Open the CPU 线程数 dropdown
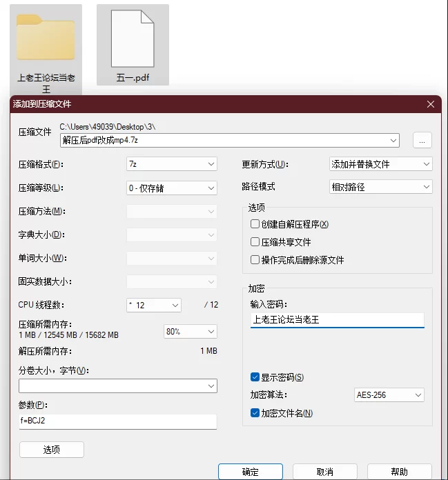This screenshot has width=448, height=480. 154,306
